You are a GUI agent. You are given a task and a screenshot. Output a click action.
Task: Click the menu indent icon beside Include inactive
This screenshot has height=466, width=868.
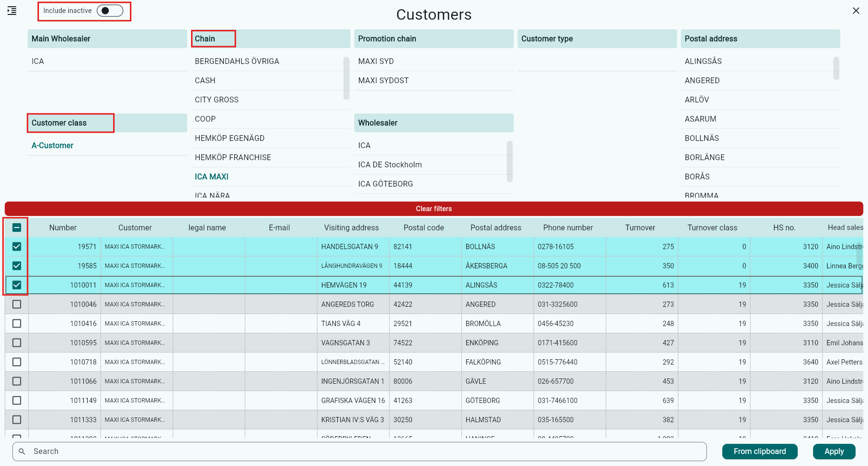pyautogui.click(x=12, y=11)
